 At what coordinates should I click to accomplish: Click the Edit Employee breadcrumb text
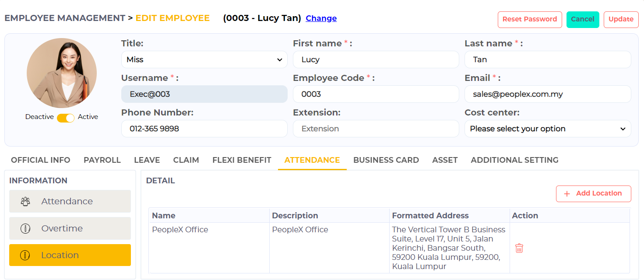[x=172, y=18]
